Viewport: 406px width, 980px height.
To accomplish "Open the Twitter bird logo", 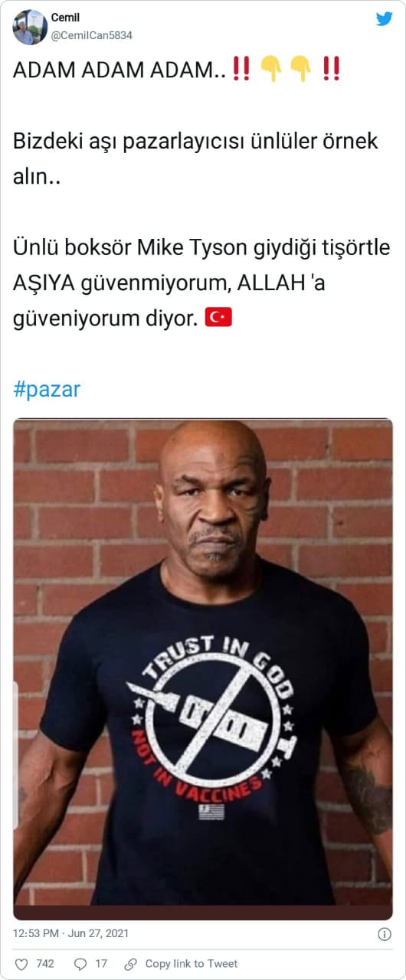I will pos(384,19).
